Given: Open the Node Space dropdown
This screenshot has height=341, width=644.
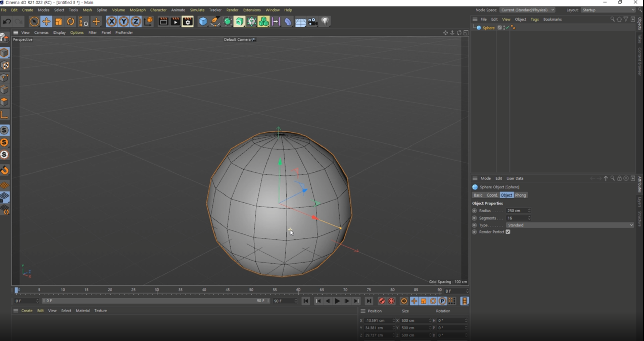Looking at the screenshot, I should click(x=527, y=10).
